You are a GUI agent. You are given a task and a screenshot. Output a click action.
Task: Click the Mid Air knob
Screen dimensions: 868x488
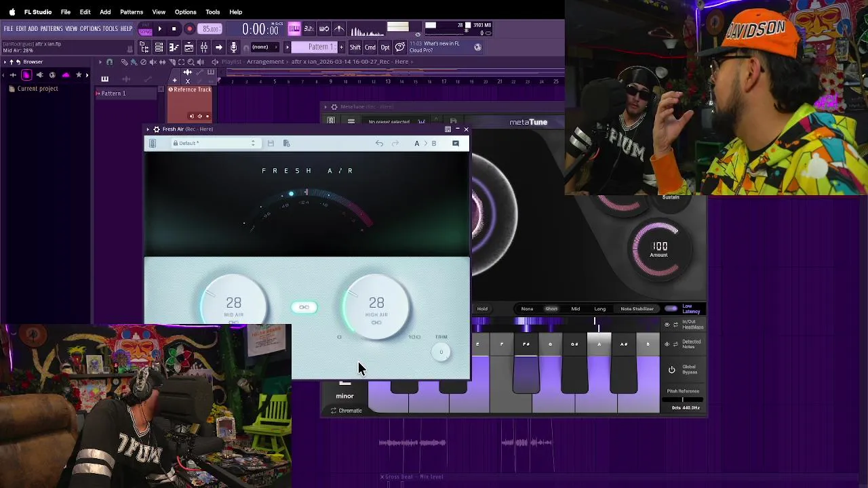pos(234,304)
